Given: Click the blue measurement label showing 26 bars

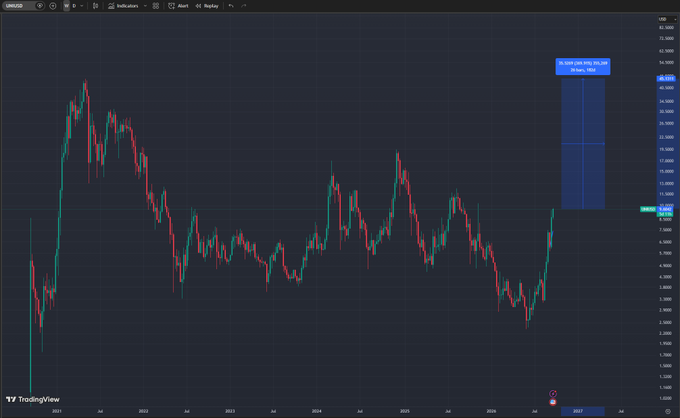Looking at the screenshot, I should click(582, 66).
